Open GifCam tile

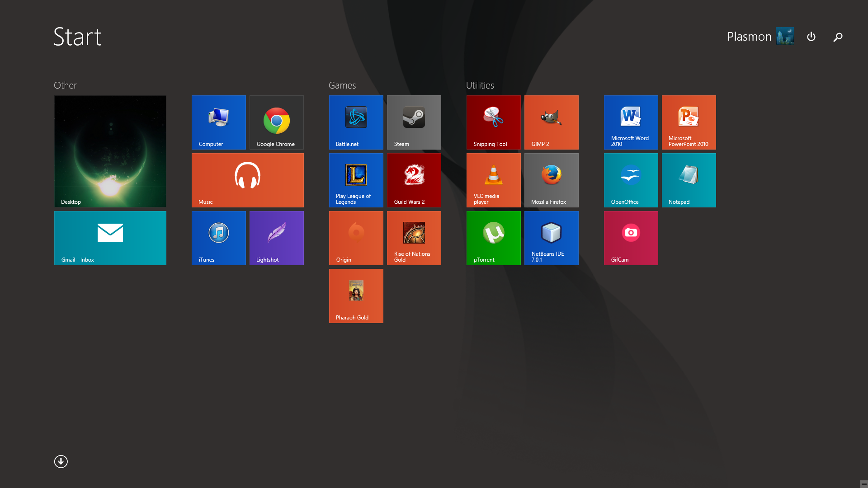[x=631, y=238]
